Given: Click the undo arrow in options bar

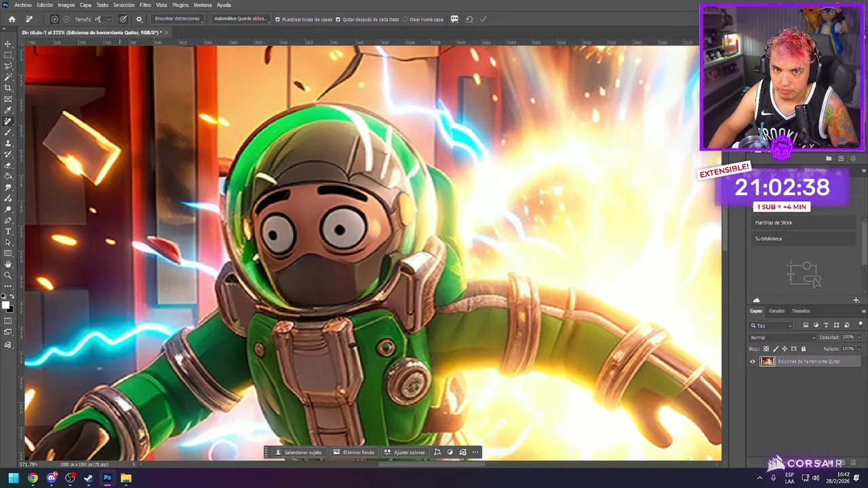Looking at the screenshot, I should tap(469, 19).
